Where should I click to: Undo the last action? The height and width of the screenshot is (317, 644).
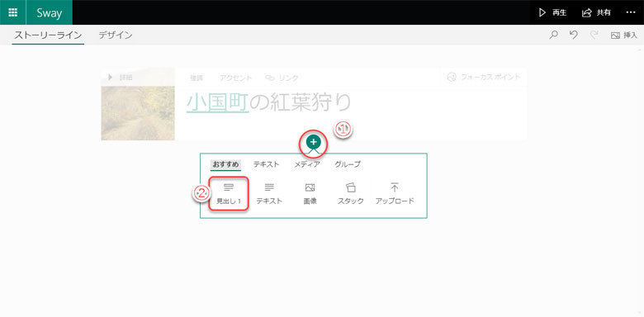point(574,35)
